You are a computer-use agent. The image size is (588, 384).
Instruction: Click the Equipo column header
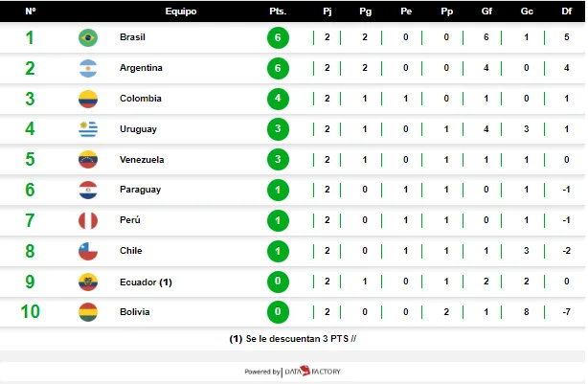pos(181,11)
